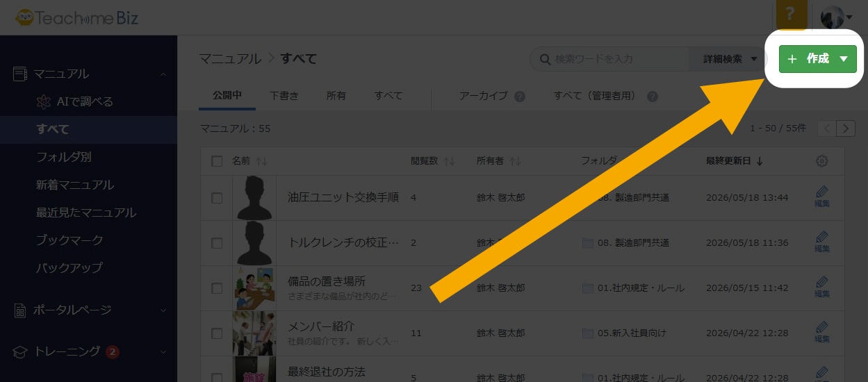Sort by 閲覧数 column arrows

pos(449,161)
